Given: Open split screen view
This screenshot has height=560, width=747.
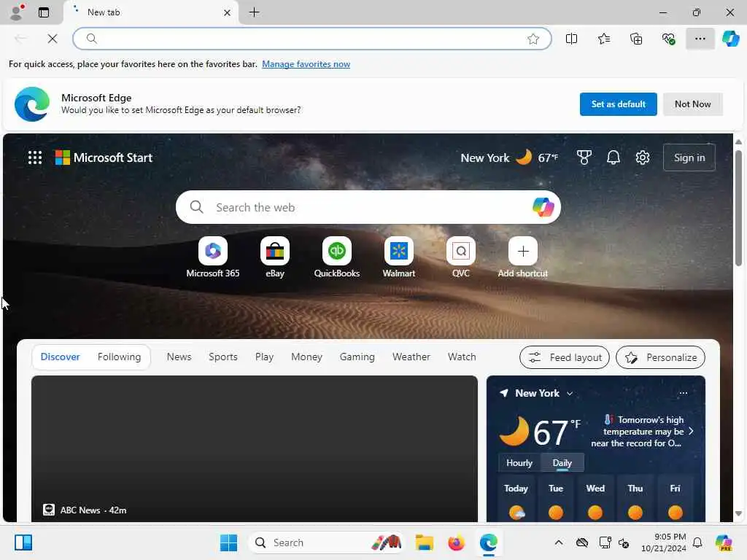Looking at the screenshot, I should point(571,39).
